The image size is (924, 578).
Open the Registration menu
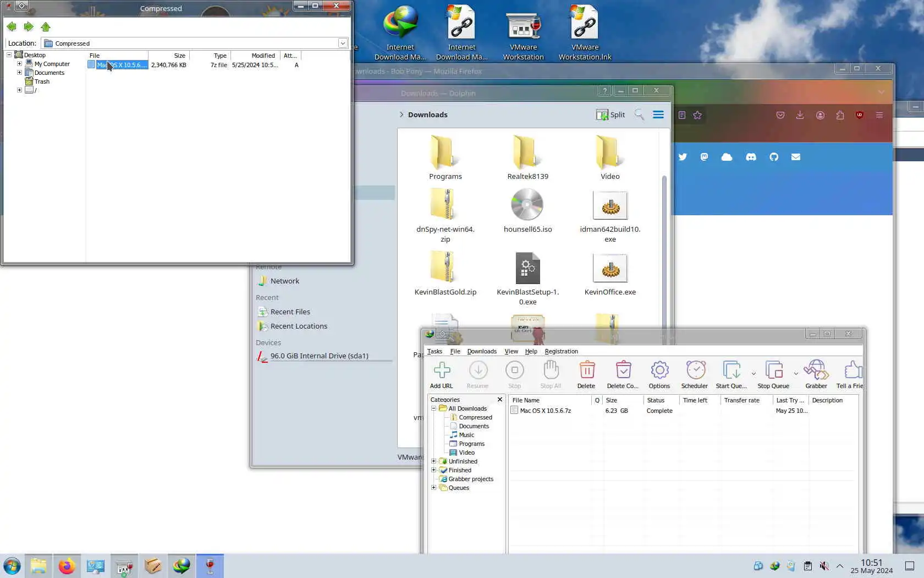pos(561,351)
